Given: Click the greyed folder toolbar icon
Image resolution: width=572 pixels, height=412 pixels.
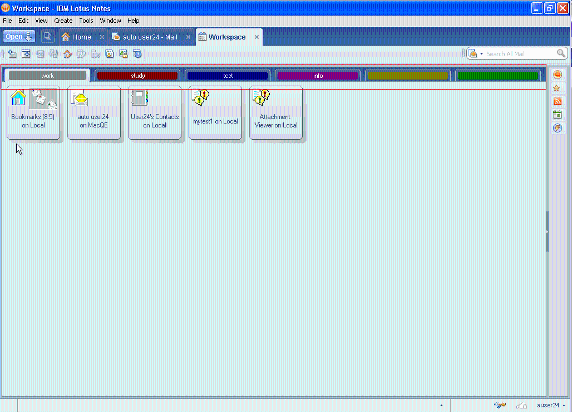Looking at the screenshot, I should click(x=96, y=54).
